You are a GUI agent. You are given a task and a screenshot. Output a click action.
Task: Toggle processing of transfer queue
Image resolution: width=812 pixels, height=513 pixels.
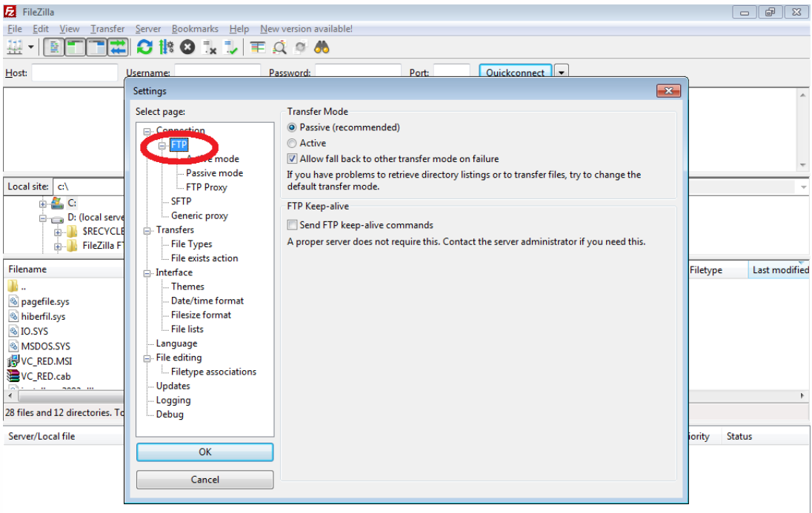pos(166,47)
